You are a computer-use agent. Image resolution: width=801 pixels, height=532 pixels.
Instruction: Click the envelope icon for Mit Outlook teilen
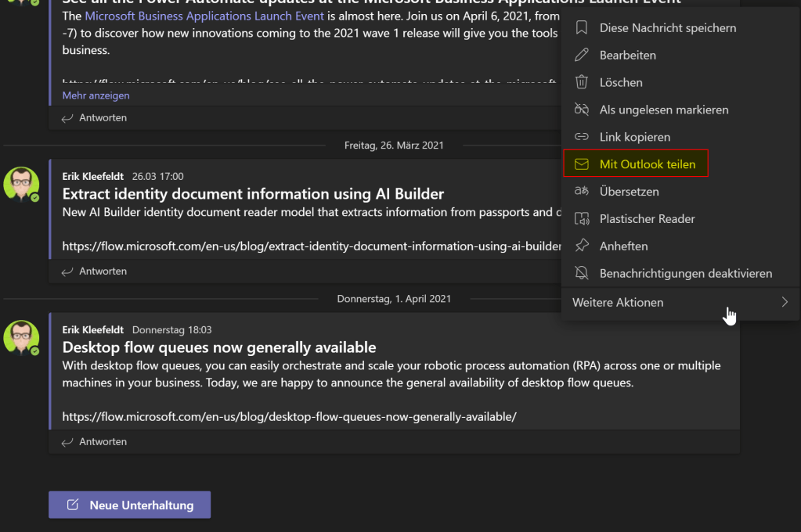[x=581, y=164]
